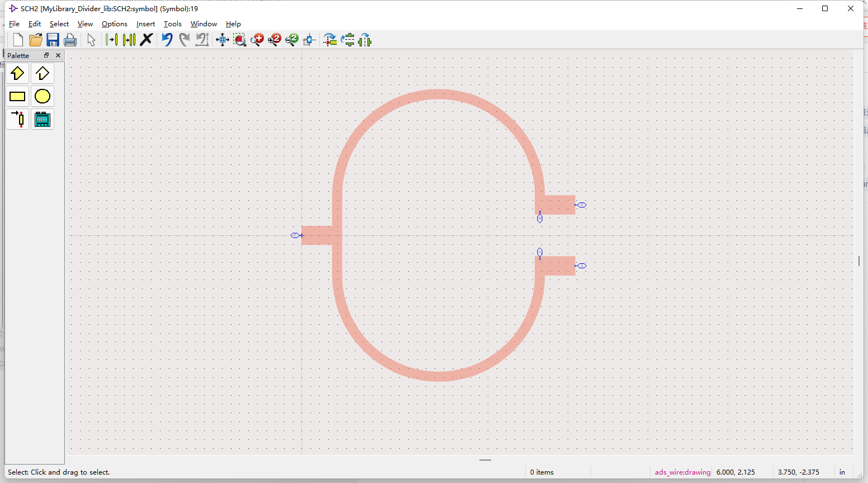Click the pin on the upper right stub
The height and width of the screenshot is (483, 868).
pyautogui.click(x=581, y=205)
